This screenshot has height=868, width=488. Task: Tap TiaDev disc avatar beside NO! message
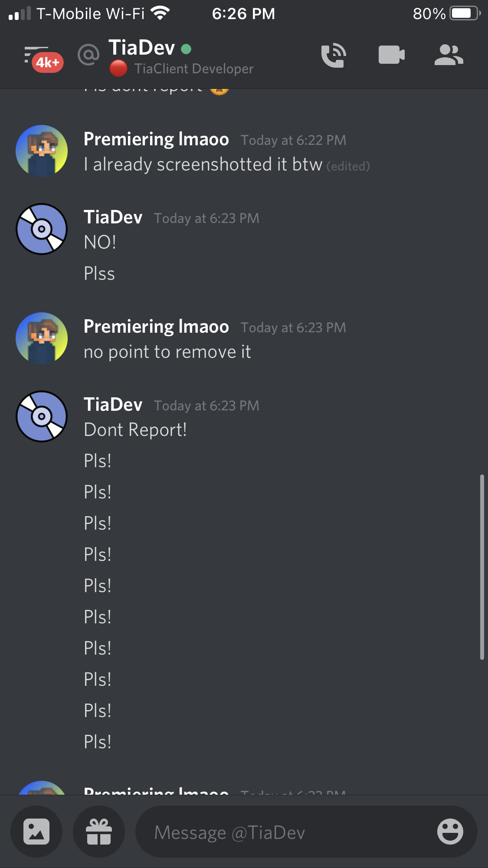[x=42, y=229]
